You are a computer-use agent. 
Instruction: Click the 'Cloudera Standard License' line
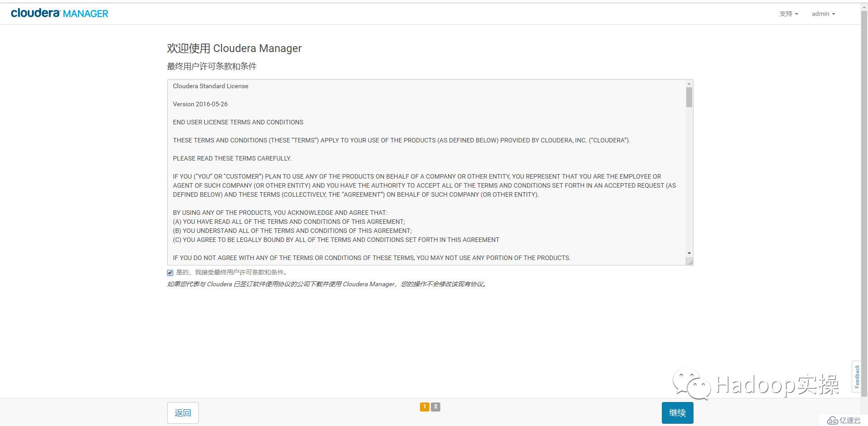pos(210,86)
